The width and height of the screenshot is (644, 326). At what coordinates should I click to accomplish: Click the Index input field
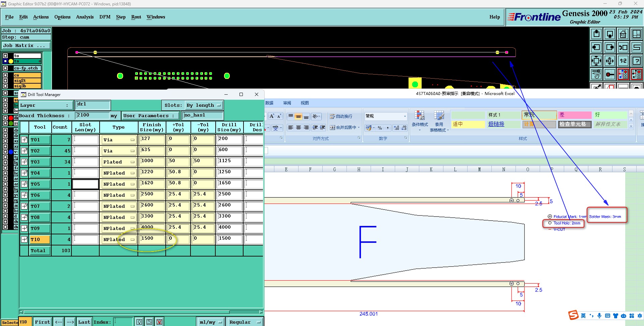click(123, 322)
